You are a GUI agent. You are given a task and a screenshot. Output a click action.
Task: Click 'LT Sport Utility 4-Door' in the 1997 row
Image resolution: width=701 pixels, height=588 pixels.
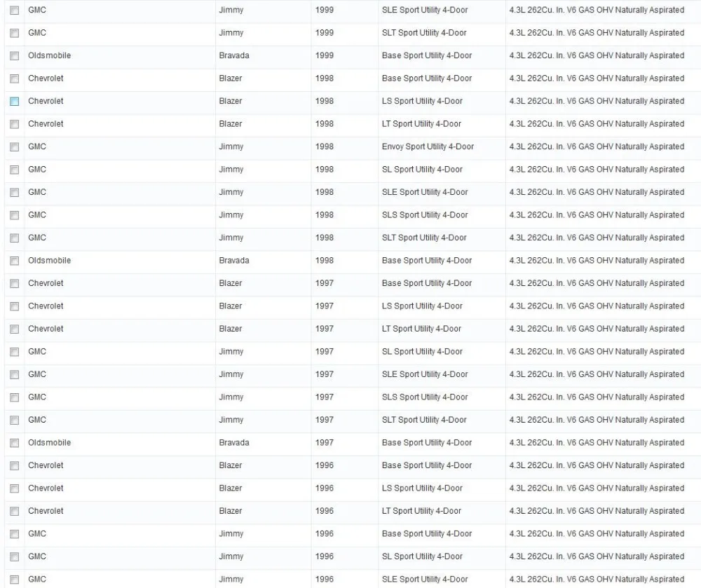click(421, 329)
